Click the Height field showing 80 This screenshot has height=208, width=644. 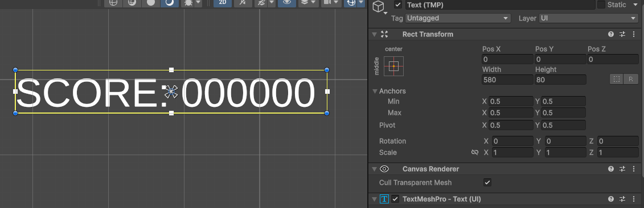[x=561, y=80]
